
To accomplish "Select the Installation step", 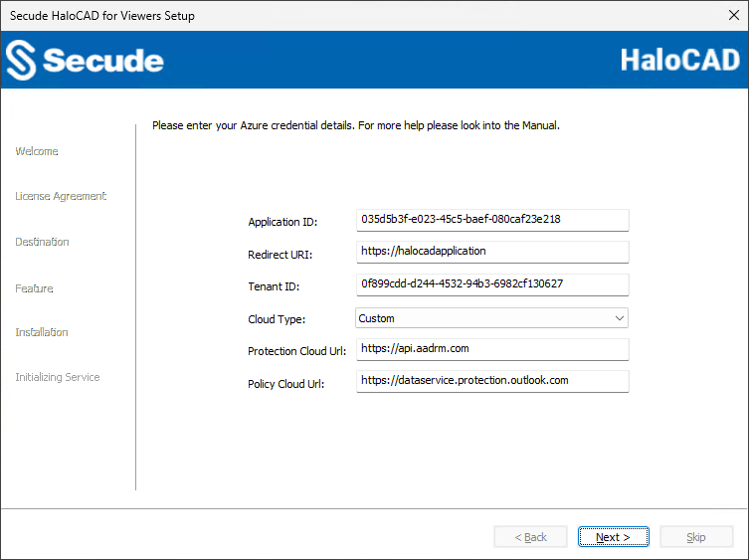I will (42, 332).
